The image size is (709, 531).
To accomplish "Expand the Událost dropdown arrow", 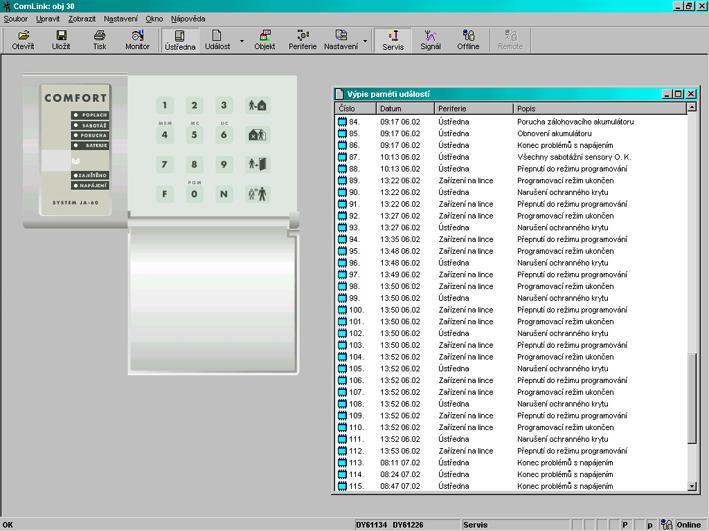I will tap(241, 41).
